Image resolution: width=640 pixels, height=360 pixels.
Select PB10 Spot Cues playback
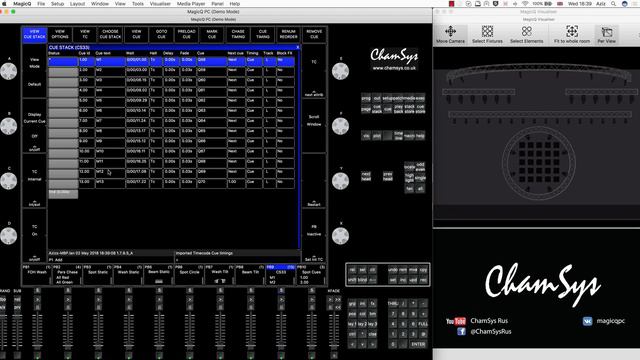coord(311,275)
